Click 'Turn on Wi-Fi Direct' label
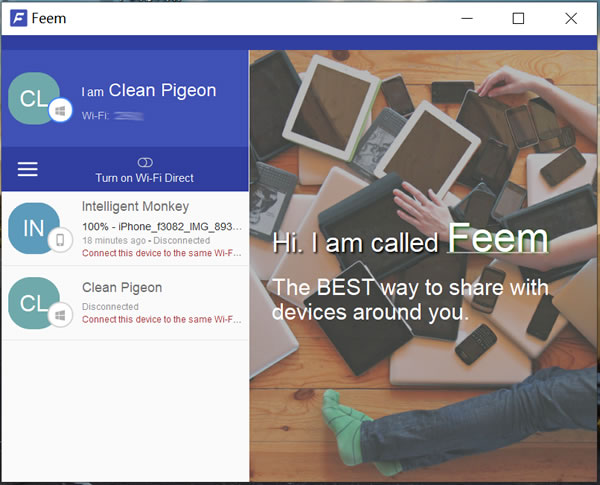Viewport: 600px width, 485px height. 145,178
